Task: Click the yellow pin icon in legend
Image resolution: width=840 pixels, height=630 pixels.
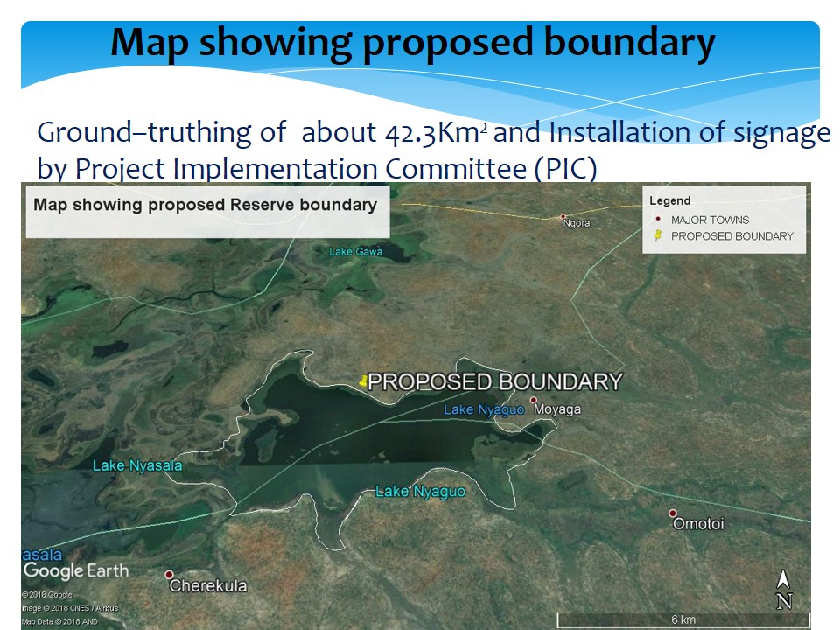Action: 656,236
